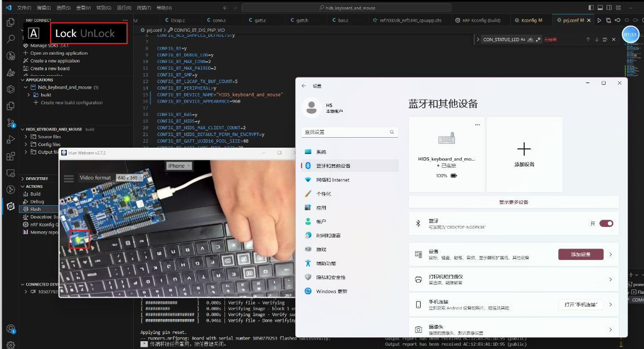This screenshot has width=644, height=349.
Task: Click Find in Selection icon
Action: (604, 40)
